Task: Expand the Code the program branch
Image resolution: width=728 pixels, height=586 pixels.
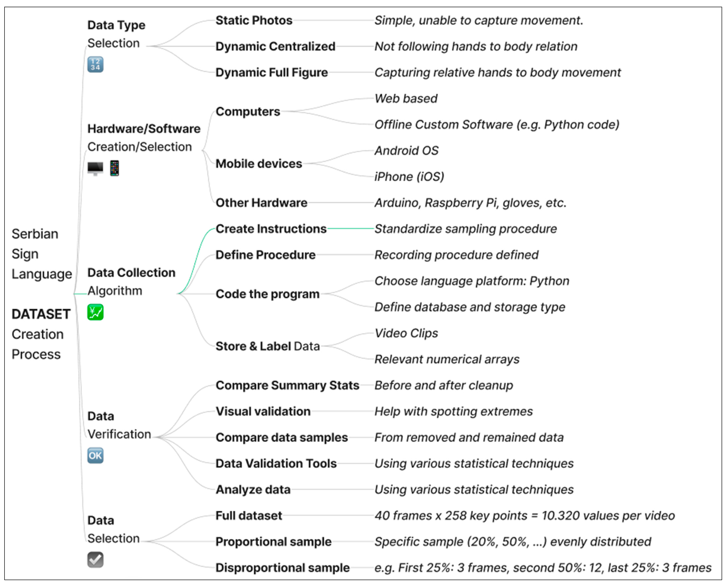Action: [x=267, y=294]
